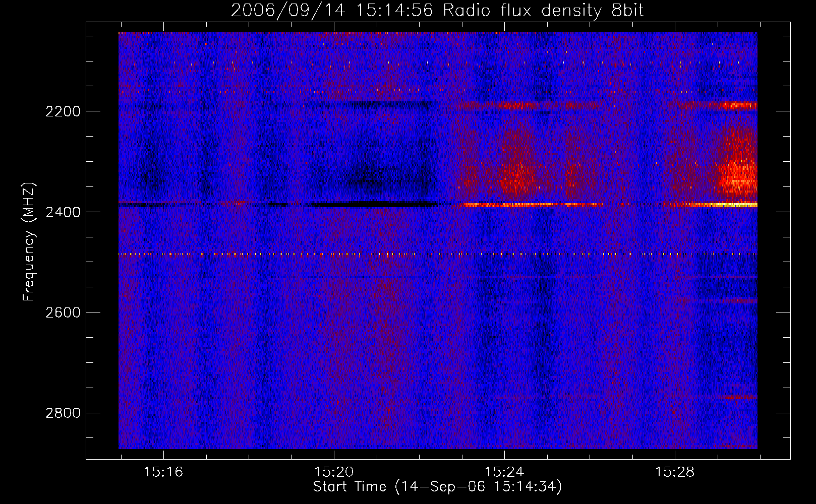
Task: Click the 2600 frequency tick label
Action: point(63,312)
